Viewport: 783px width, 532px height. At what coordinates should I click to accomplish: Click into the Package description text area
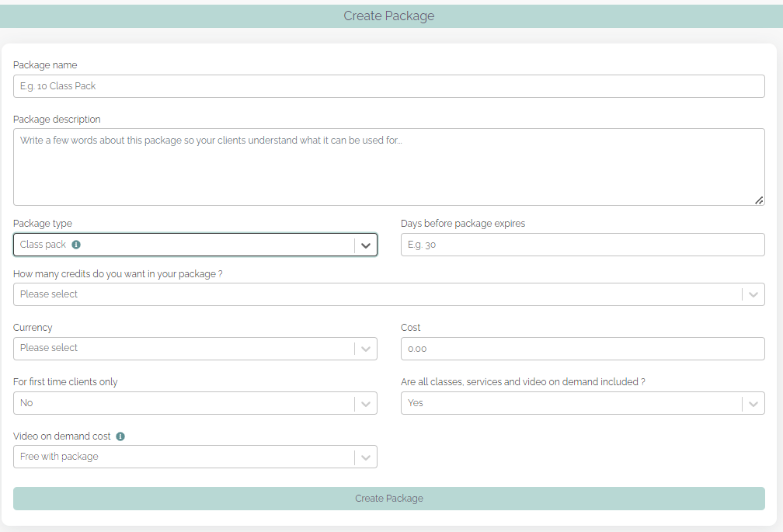click(388, 167)
